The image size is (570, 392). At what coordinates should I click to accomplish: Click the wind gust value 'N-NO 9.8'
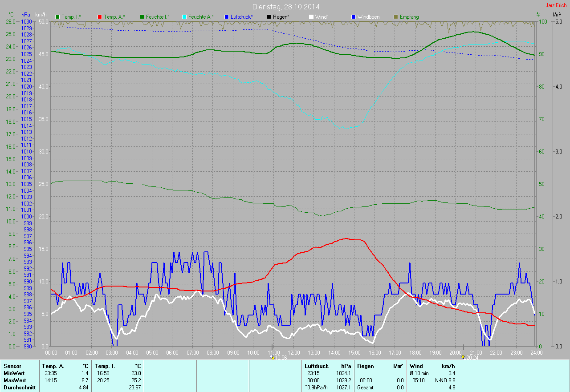click(445, 380)
